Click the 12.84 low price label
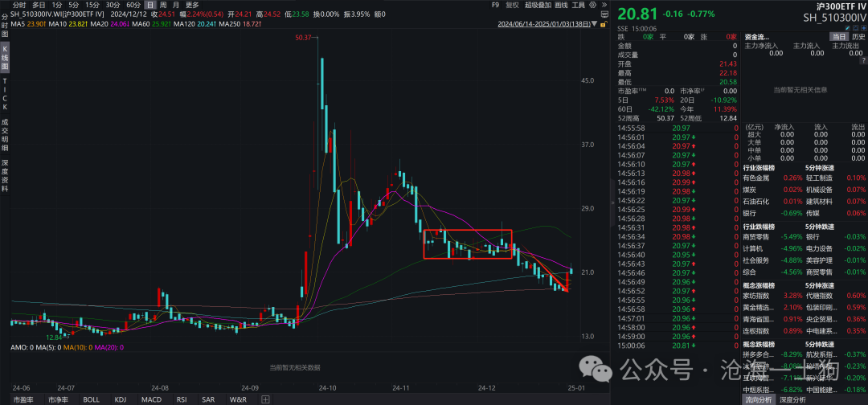Viewport: 868px width, 405px height. pyautogui.click(x=54, y=337)
